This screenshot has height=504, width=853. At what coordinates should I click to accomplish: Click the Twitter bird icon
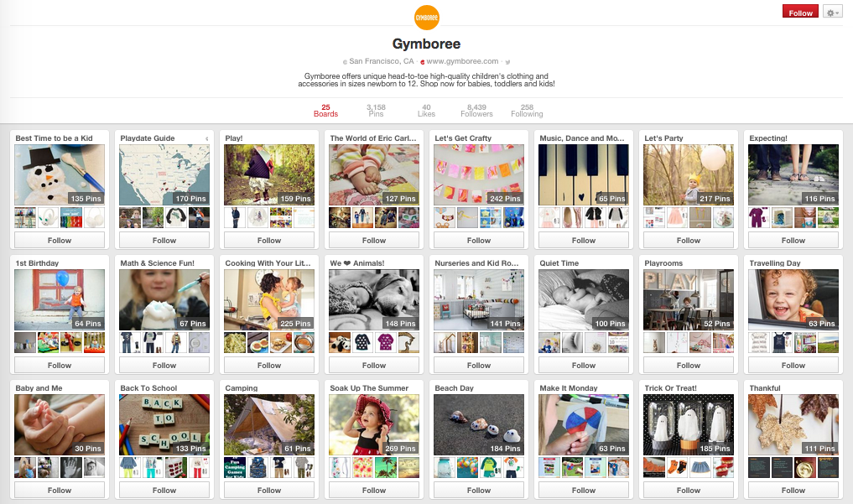point(507,62)
